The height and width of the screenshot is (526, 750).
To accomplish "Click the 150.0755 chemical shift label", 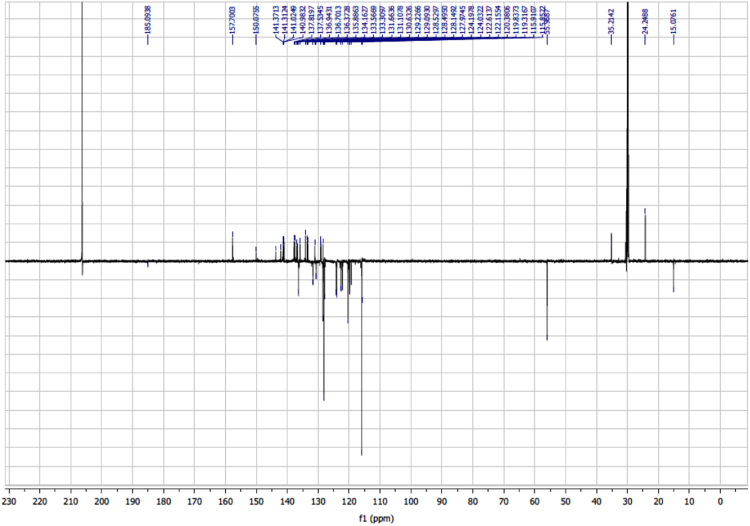I will coord(256,20).
